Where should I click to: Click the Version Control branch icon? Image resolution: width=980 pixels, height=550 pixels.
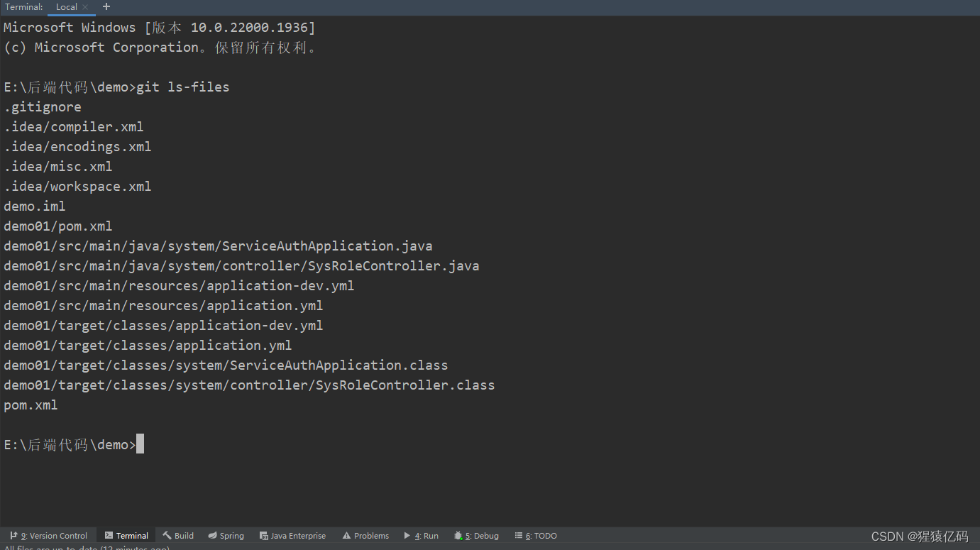pyautogui.click(x=13, y=536)
